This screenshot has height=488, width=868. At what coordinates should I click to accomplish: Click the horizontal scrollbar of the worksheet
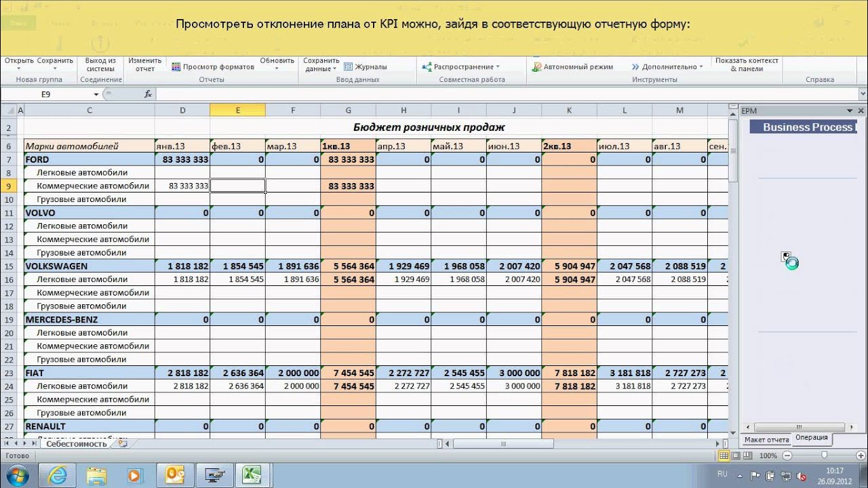(x=503, y=444)
